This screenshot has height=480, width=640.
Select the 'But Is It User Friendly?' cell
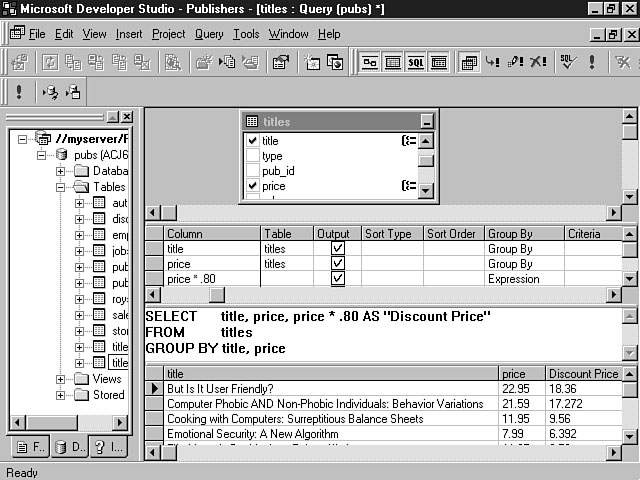[x=220, y=389]
